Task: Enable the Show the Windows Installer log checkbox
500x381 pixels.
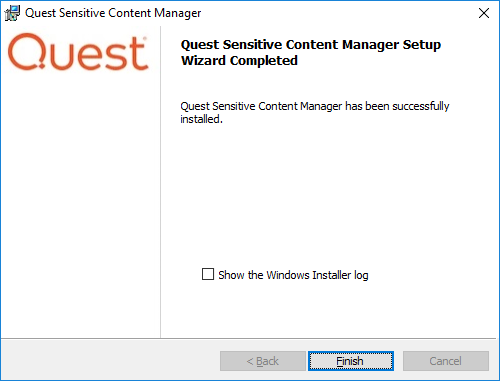Action: click(208, 274)
